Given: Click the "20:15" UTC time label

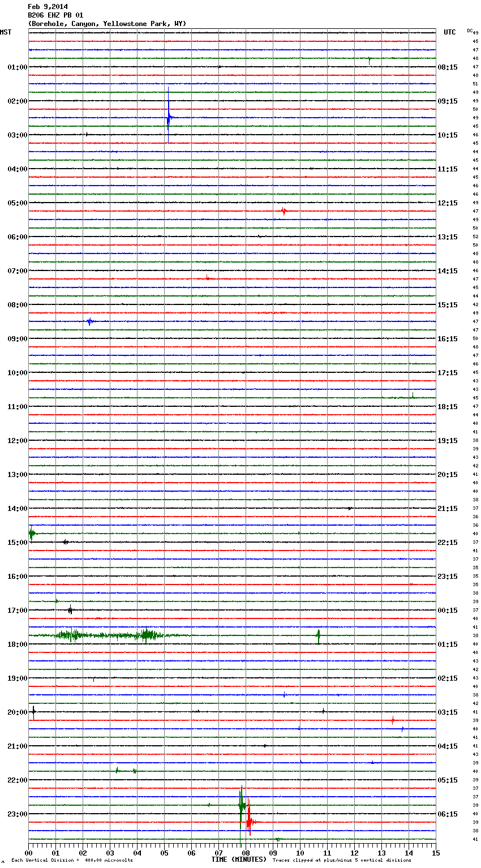Looking at the screenshot, I should (448, 475).
